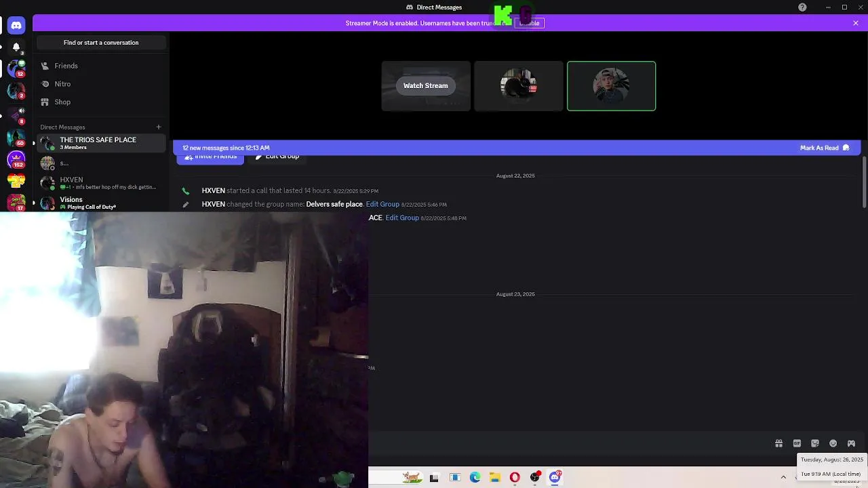Click the Friends menu item

click(101, 66)
